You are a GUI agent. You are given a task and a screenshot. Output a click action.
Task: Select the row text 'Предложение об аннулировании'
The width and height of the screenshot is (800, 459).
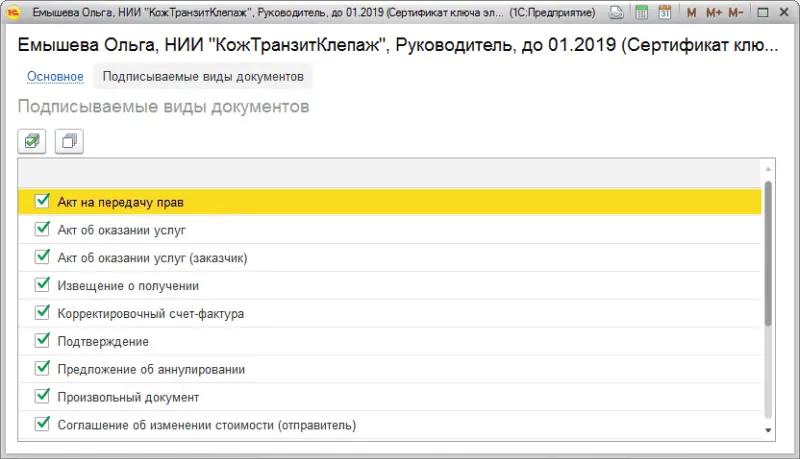pos(151,370)
